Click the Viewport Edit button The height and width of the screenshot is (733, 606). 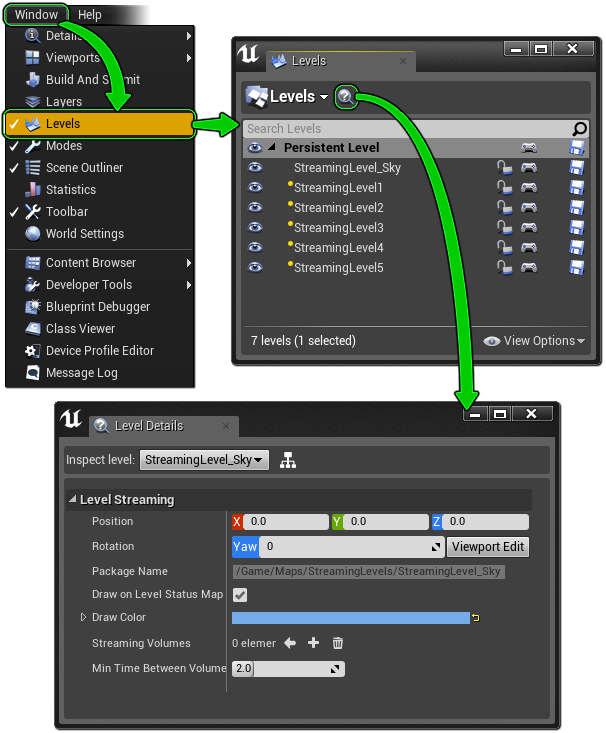coord(488,547)
